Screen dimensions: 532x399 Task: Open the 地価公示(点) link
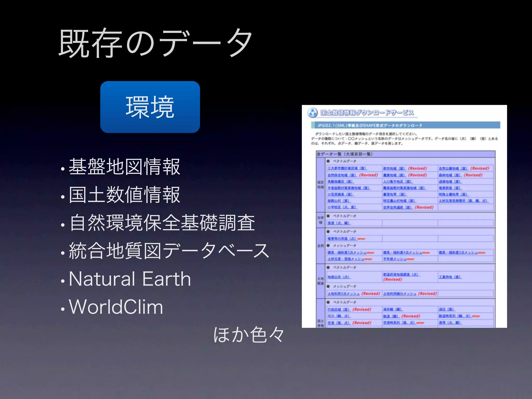point(339,277)
